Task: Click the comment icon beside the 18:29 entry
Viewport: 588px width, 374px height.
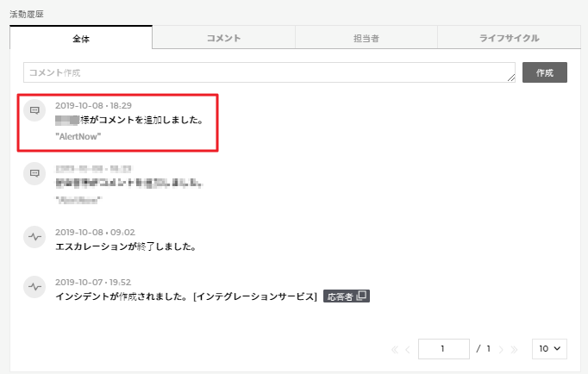Action: pyautogui.click(x=34, y=111)
